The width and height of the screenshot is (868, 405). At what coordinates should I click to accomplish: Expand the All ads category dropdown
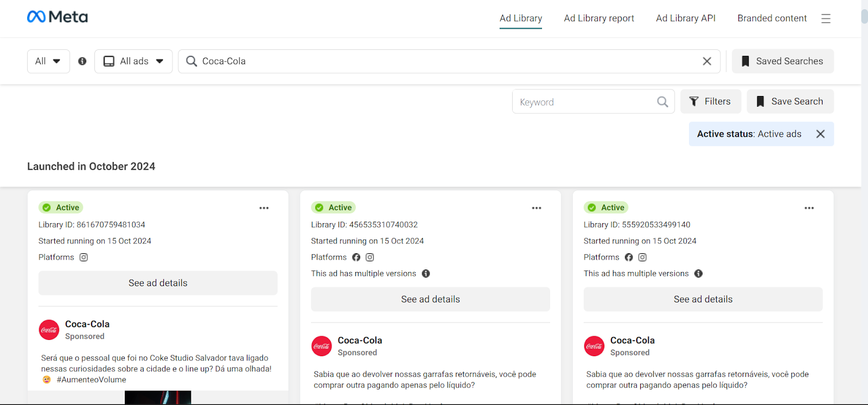point(133,61)
